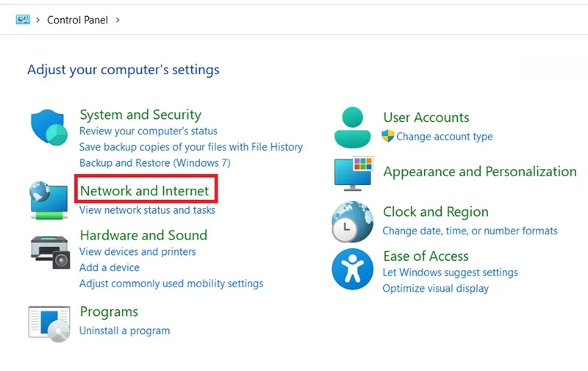The width and height of the screenshot is (588, 371).
Task: Click the Control Panel icon in address bar
Action: tap(23, 20)
